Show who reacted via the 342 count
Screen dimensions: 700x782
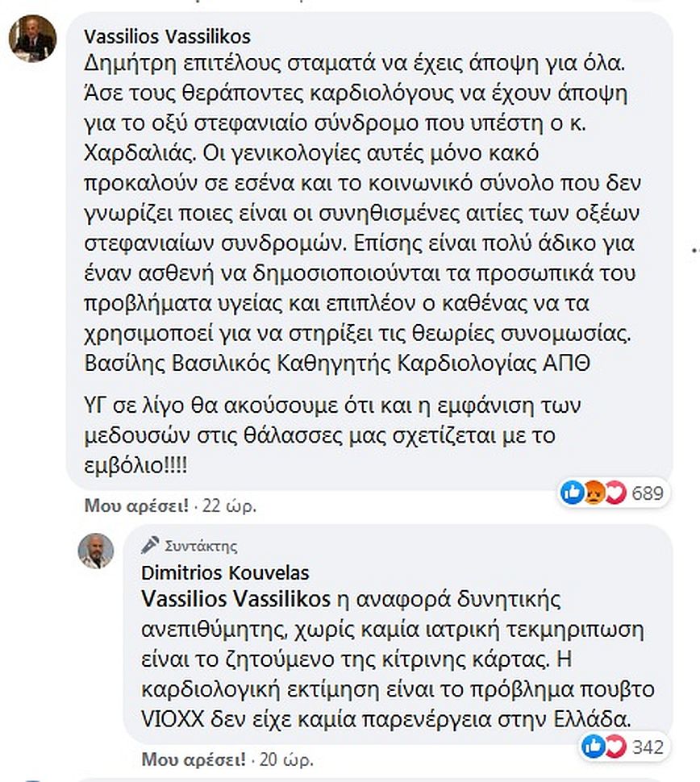point(647,747)
